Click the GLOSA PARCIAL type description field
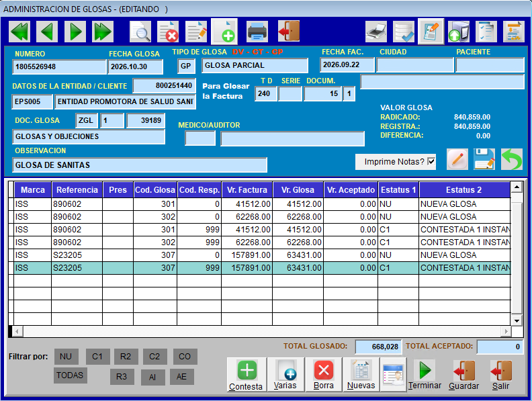 click(255, 65)
